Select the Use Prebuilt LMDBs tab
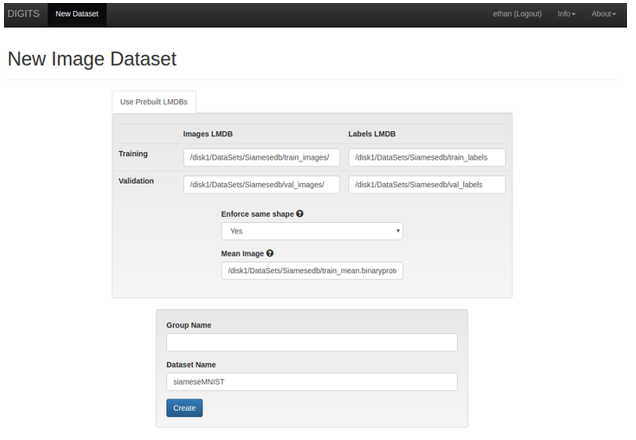 (154, 102)
